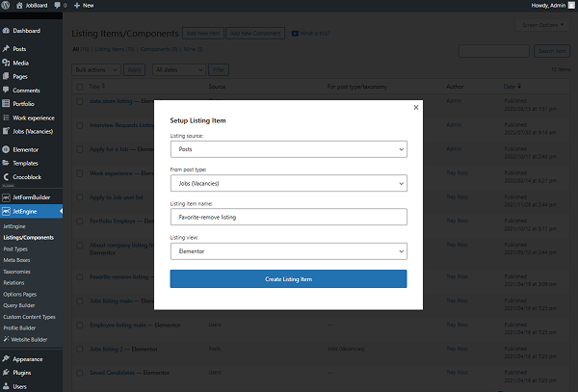The image size is (578, 392).
Task: Sort the table by Title column
Action: tap(96, 87)
